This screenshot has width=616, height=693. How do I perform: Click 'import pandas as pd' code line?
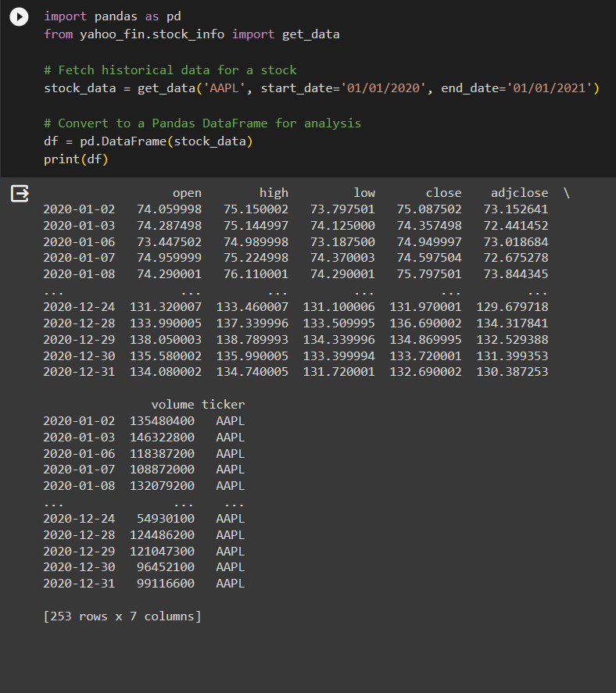pos(113,16)
